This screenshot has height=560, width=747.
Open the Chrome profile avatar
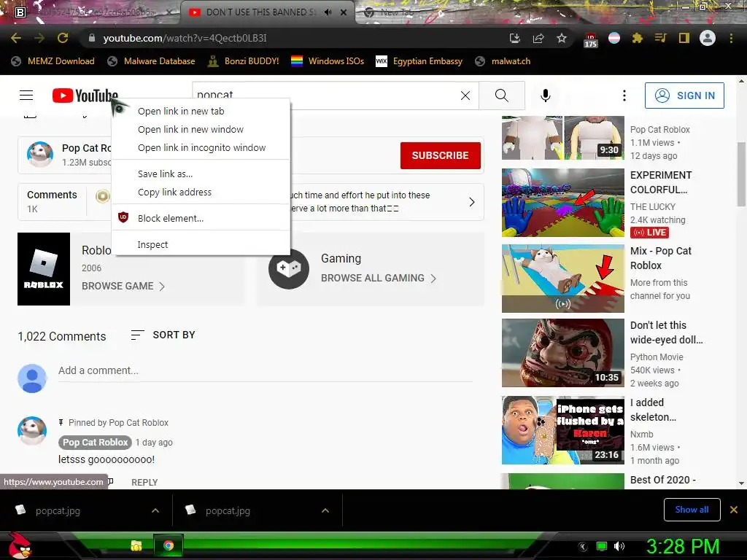coord(708,38)
